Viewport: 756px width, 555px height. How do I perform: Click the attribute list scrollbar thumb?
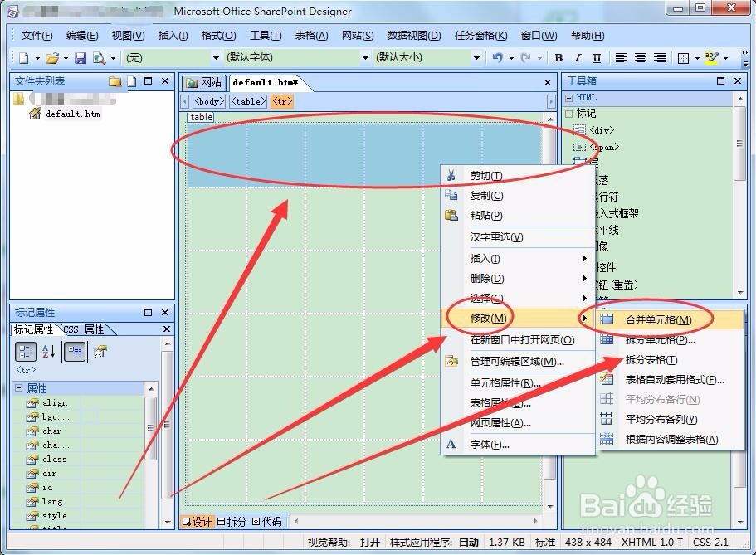pyautogui.click(x=150, y=428)
